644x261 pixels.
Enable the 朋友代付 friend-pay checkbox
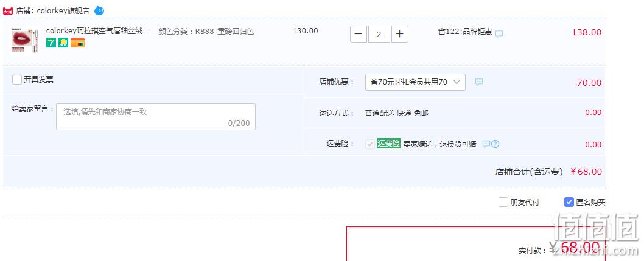503,202
